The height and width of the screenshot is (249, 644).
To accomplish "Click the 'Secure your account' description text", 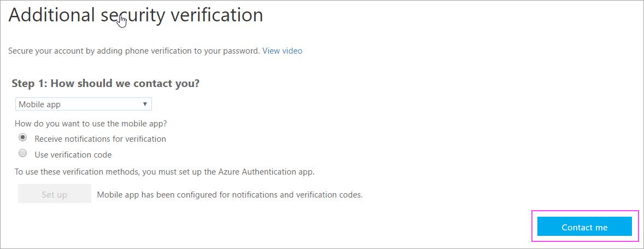I will 134,51.
